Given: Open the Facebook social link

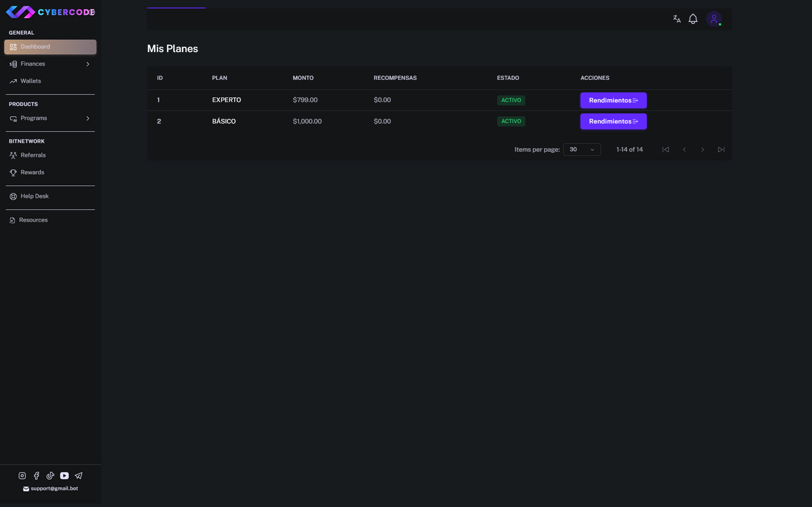Looking at the screenshot, I should click(37, 475).
